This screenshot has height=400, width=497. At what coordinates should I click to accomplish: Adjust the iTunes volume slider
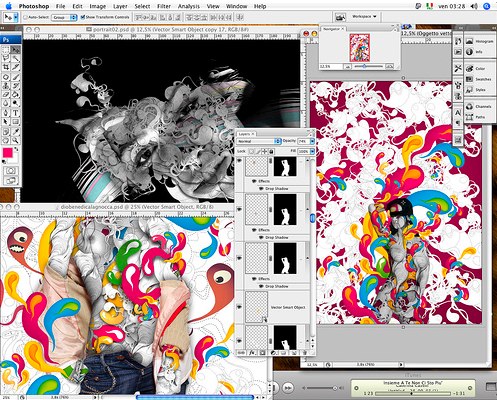pyautogui.click(x=334, y=388)
